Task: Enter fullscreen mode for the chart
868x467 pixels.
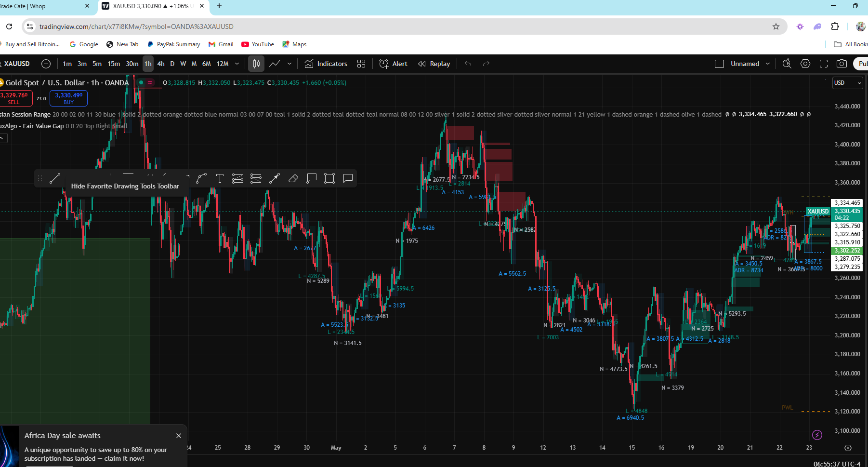Action: click(x=824, y=64)
